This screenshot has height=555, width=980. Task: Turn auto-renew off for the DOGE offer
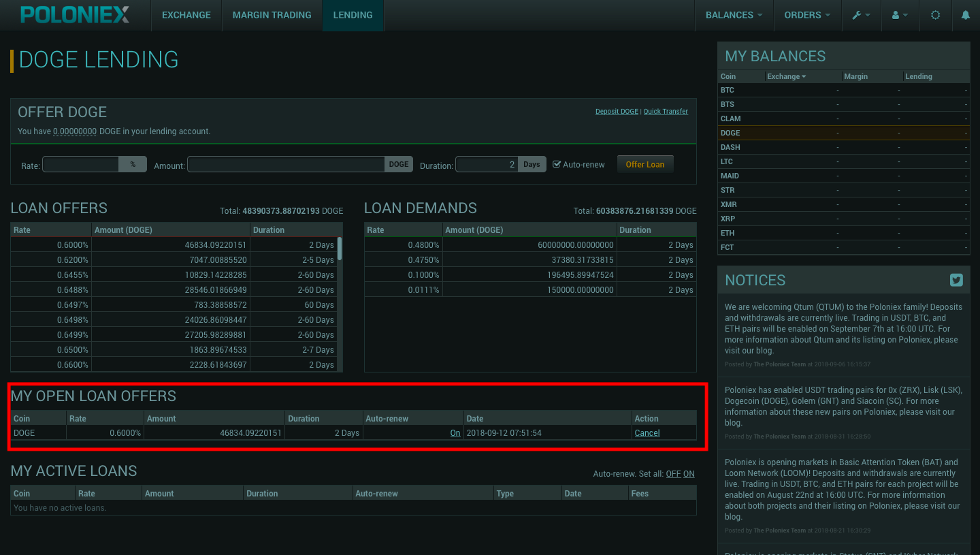tap(455, 433)
